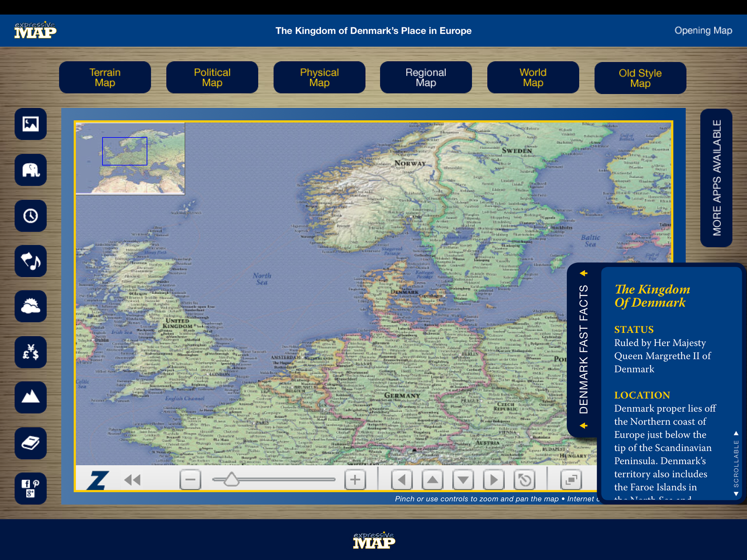Open the clock time zone icon
The height and width of the screenshot is (560, 747).
point(30,216)
